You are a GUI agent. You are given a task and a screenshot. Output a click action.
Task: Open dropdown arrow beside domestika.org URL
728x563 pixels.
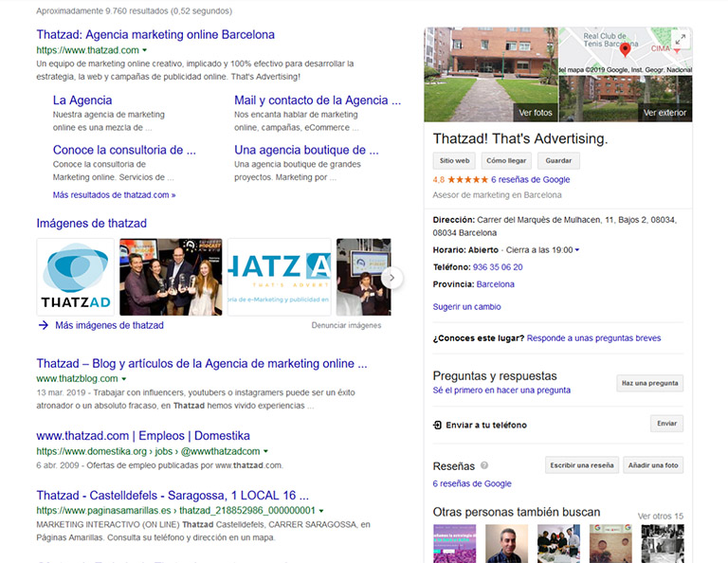point(266,451)
